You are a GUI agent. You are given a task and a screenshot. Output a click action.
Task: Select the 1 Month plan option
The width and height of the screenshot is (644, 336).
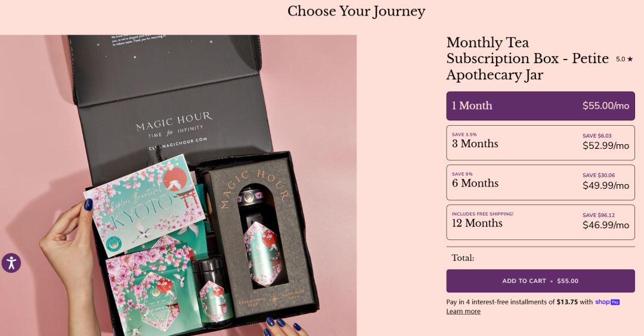(540, 106)
